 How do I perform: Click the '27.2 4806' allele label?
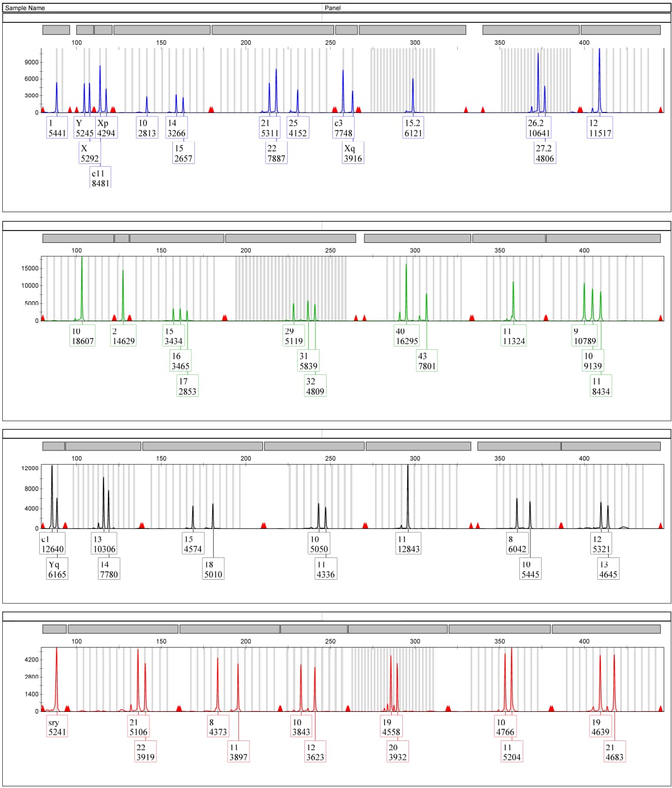coord(544,153)
